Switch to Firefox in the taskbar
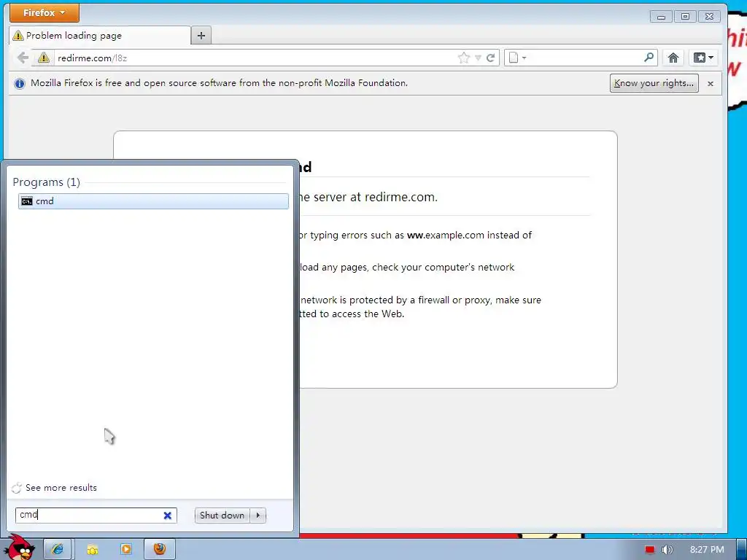Image resolution: width=747 pixels, height=560 pixels. click(x=160, y=550)
